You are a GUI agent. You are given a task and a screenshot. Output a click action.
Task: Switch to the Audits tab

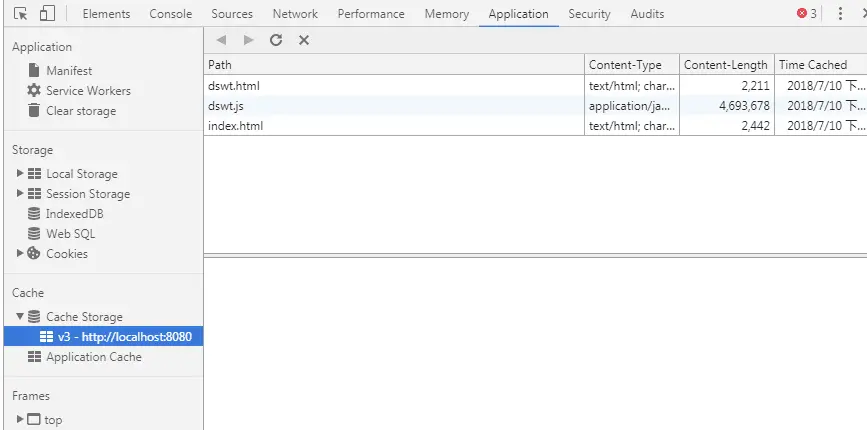pos(647,14)
